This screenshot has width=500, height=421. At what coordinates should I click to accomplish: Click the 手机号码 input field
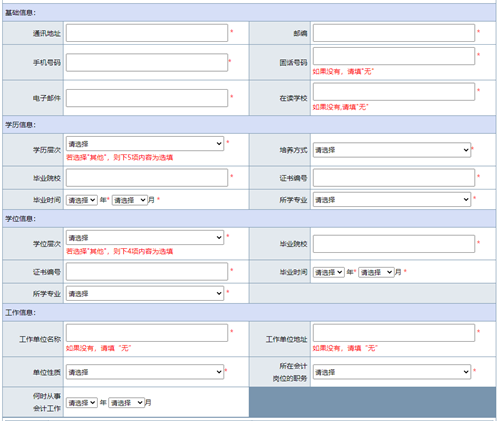(x=147, y=62)
